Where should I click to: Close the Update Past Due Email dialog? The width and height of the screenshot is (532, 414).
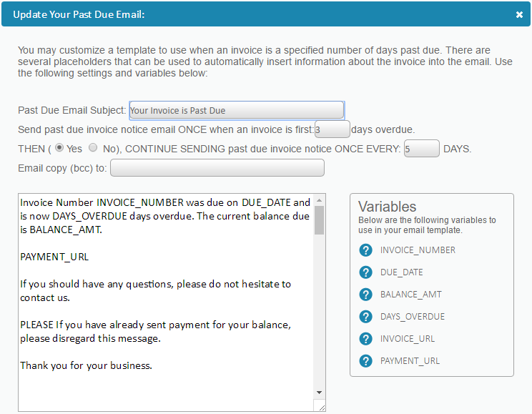[519, 14]
